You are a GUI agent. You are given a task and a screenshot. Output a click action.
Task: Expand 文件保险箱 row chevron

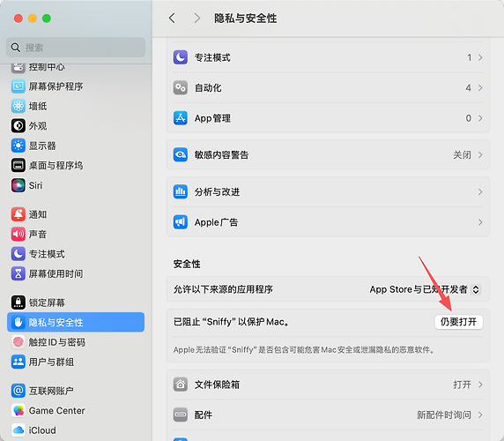(480, 385)
